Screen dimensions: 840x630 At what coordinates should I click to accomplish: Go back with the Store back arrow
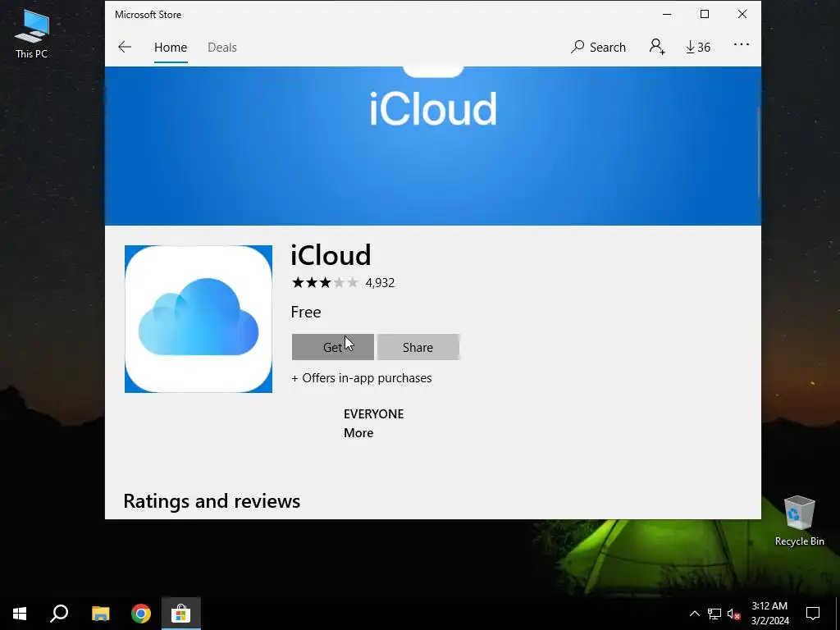125,47
